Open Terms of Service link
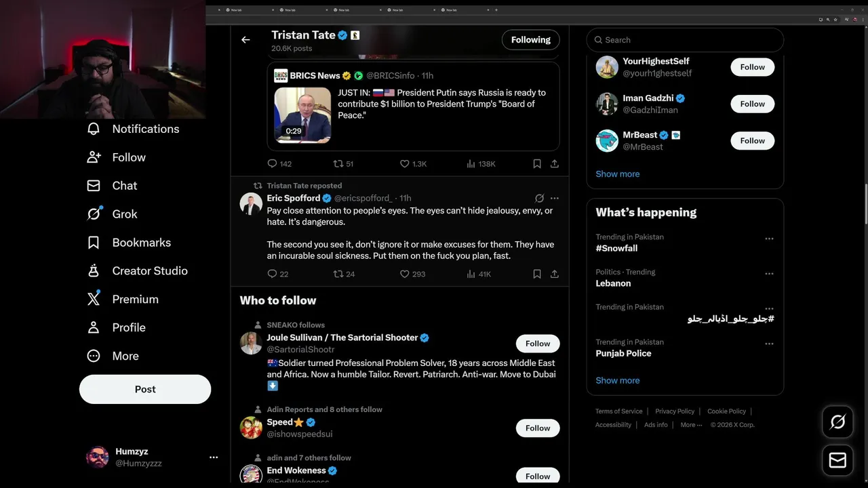The height and width of the screenshot is (488, 868). (618, 411)
